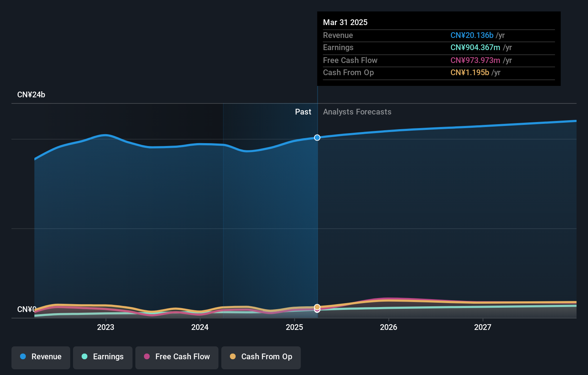The image size is (588, 375).
Task: Click the 2024 x-axis label
Action: (200, 327)
